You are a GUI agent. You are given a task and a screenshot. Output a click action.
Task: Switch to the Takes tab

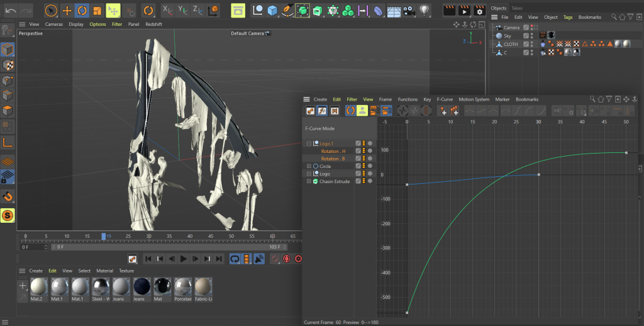[516, 8]
